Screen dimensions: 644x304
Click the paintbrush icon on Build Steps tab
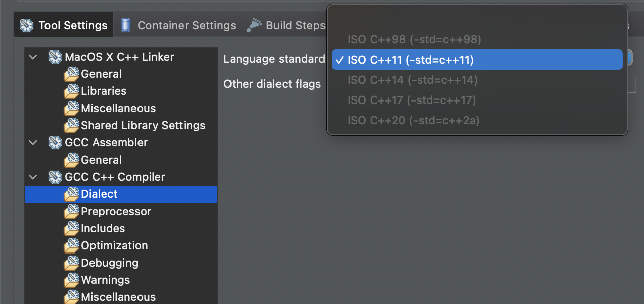click(x=254, y=24)
